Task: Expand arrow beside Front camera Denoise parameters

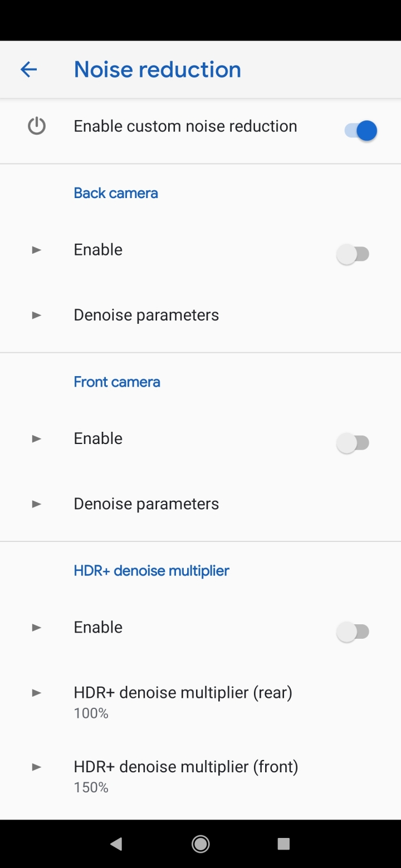Action: point(37,504)
